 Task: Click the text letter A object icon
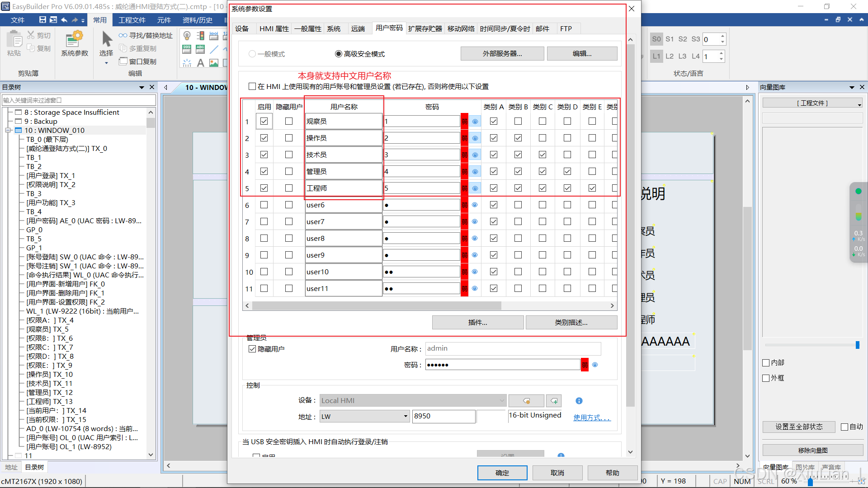200,63
